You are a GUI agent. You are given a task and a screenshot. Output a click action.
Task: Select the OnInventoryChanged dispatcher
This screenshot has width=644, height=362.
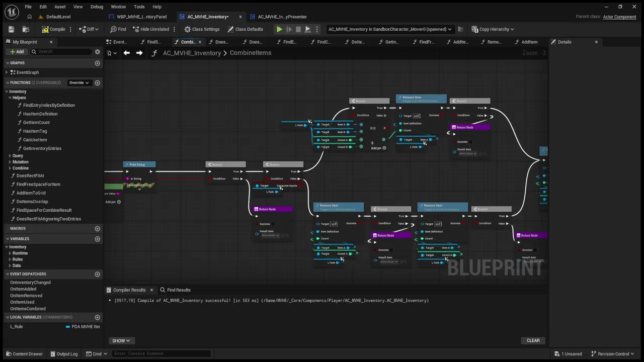(x=30, y=283)
